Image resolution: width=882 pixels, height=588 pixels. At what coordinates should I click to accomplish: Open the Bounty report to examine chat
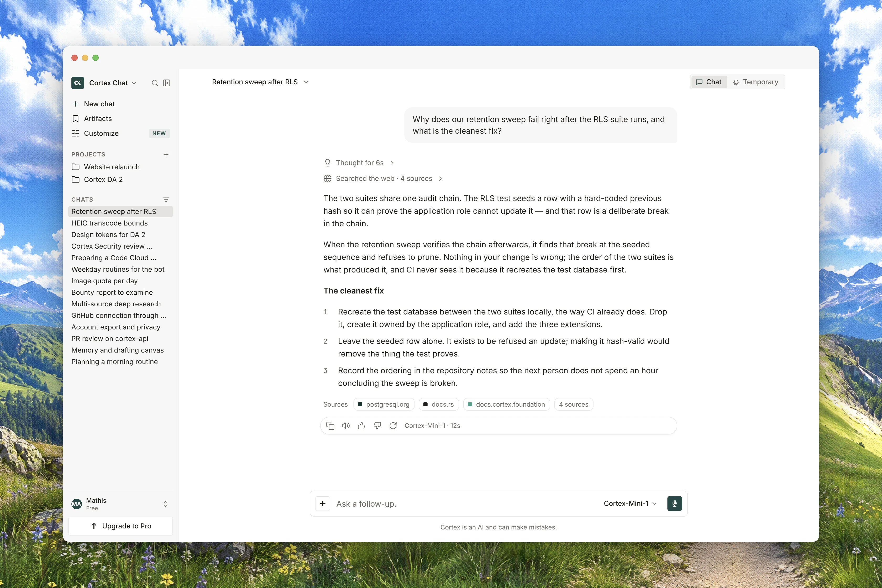[120, 292]
